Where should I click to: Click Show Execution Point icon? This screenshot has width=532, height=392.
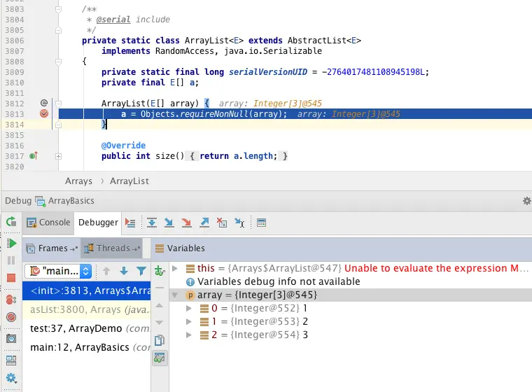tap(130, 223)
